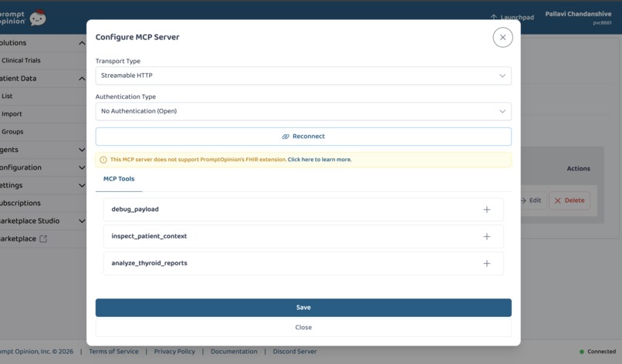Select the MCP Tools tab
This screenshot has width=622, height=364.
[119, 179]
